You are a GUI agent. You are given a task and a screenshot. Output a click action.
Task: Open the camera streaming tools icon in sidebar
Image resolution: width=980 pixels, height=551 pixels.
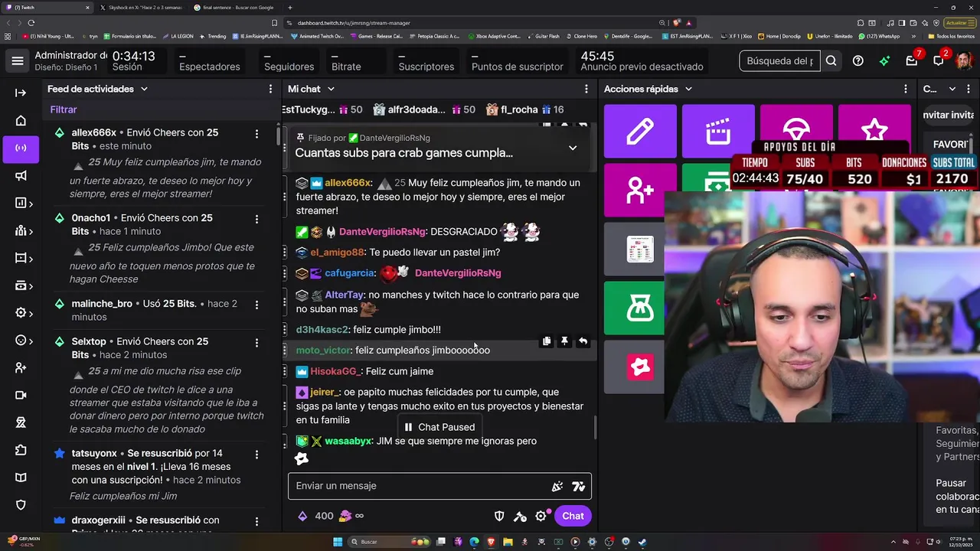tap(21, 395)
